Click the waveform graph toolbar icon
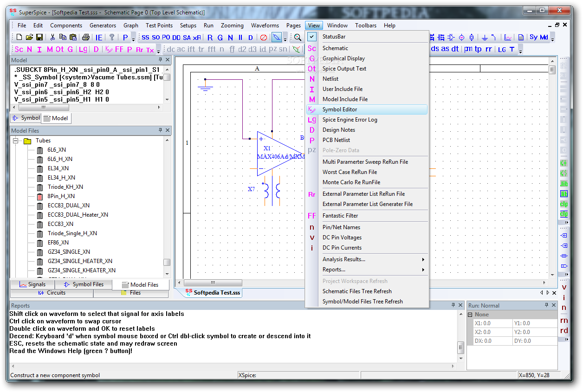The height and width of the screenshot is (392, 583). coord(508,38)
